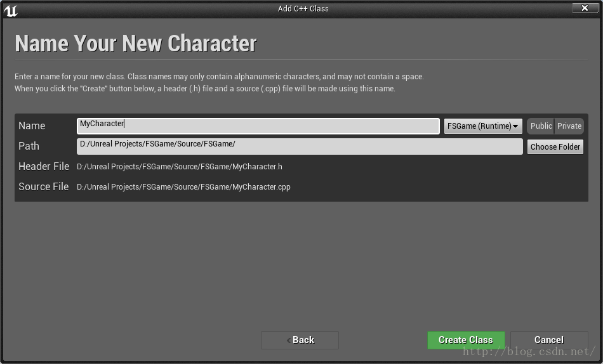
Task: Select the Private class location toggle
Action: coord(569,126)
